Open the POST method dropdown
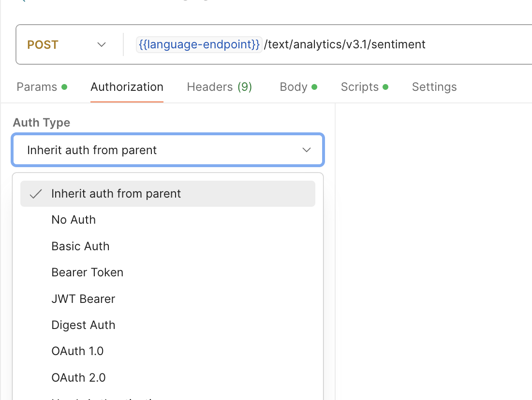The image size is (532, 400). (x=66, y=45)
